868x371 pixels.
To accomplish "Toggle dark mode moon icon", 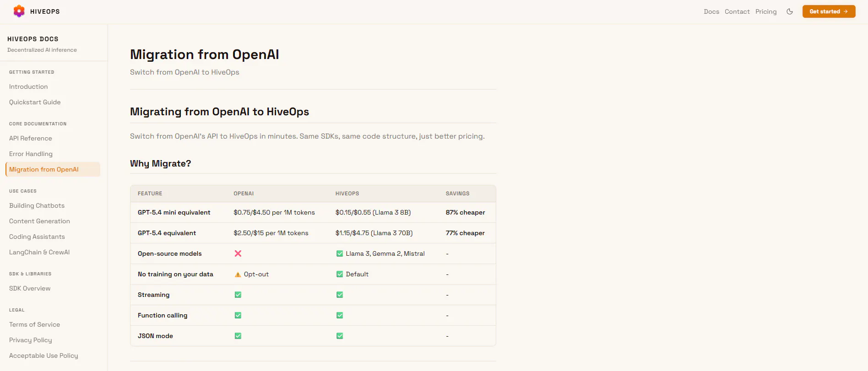I will (x=790, y=11).
